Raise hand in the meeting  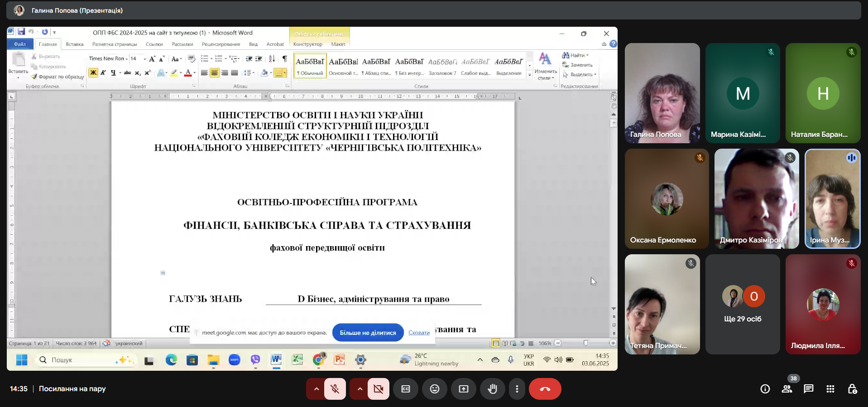pos(493,389)
